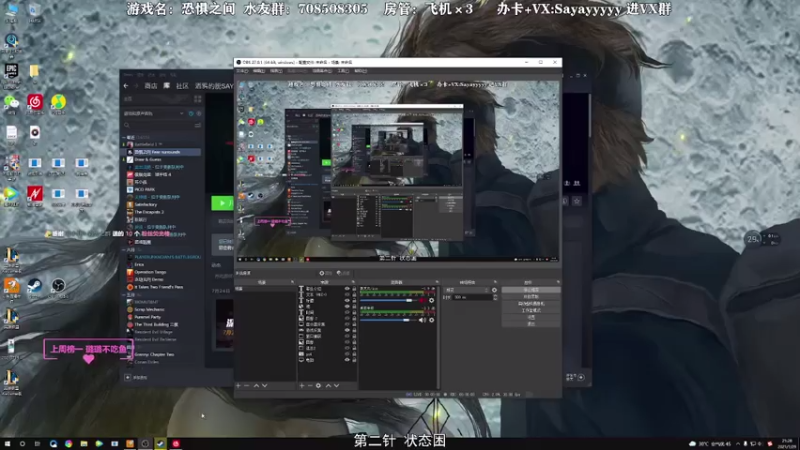The height and width of the screenshot is (450, 800).
Task: Click 启动虚拟摄像机 button
Action: pyautogui.click(x=531, y=304)
